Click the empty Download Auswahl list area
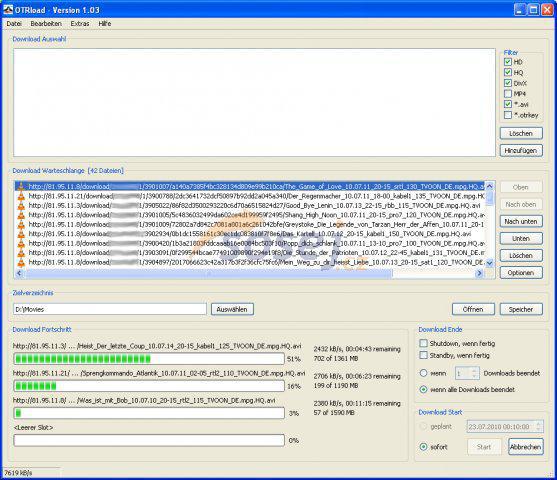 [254, 102]
